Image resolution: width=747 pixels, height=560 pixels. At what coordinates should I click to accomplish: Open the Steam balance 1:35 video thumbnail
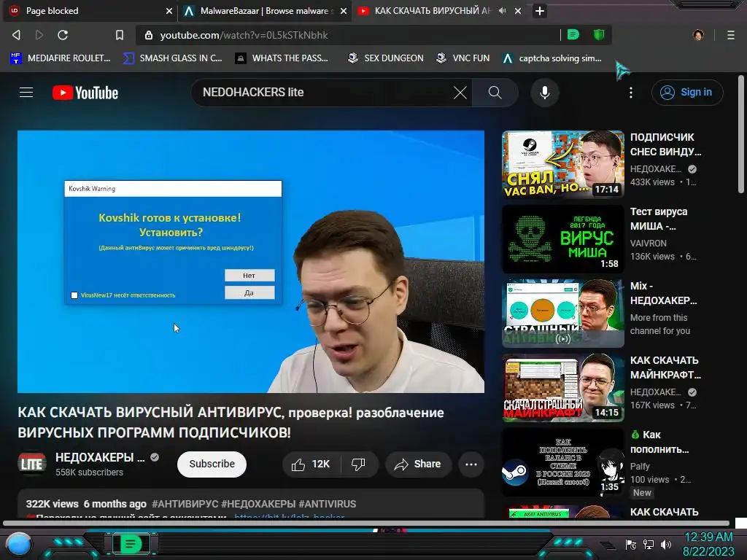563,462
